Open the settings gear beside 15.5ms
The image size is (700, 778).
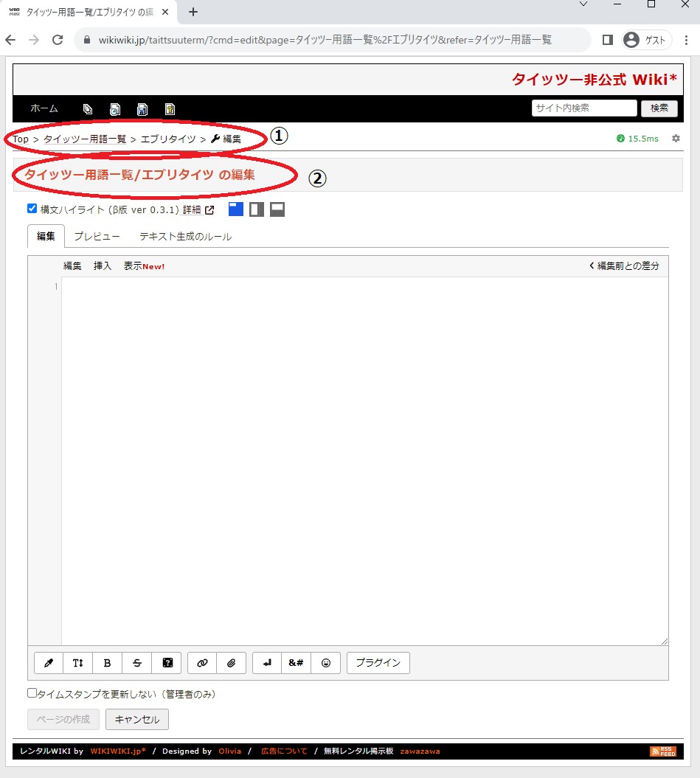[676, 139]
